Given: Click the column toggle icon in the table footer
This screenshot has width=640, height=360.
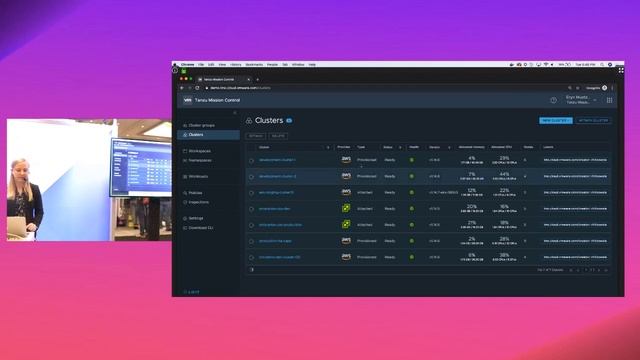Looking at the screenshot, I should 252,269.
